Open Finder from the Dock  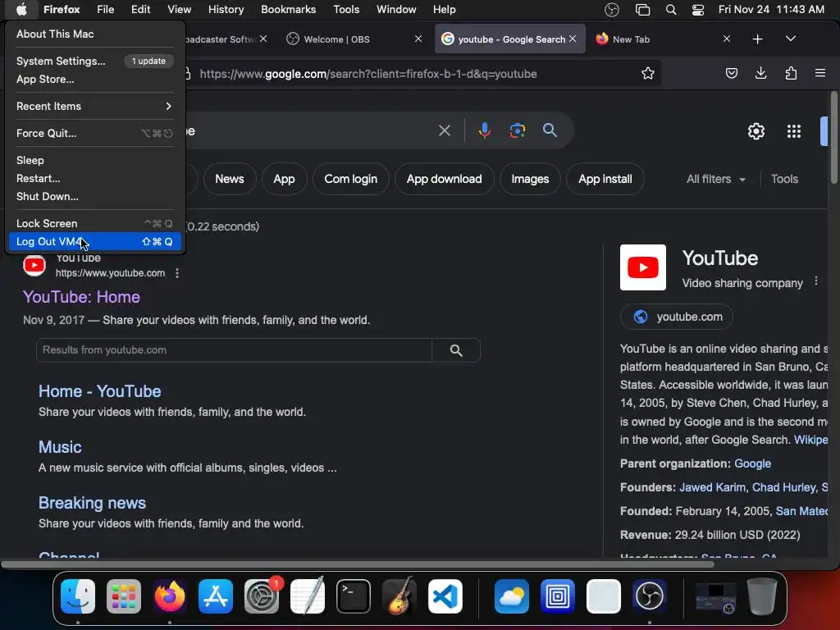[x=78, y=596]
